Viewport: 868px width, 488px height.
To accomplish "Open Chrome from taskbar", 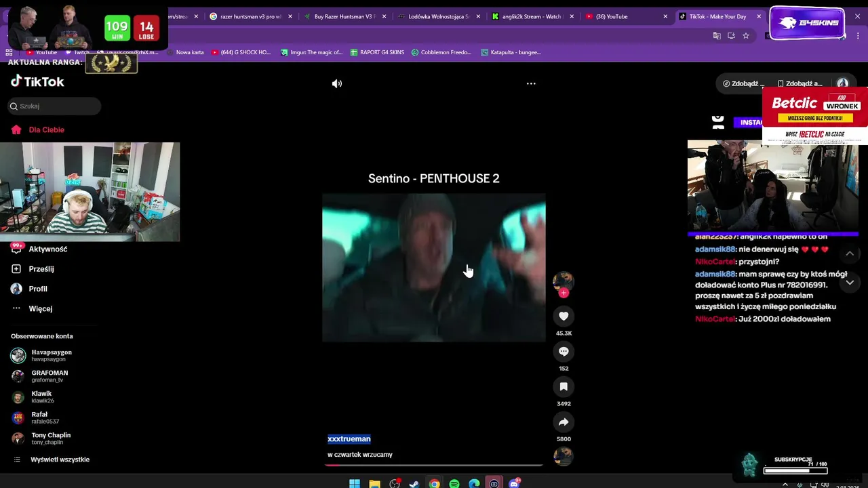I will 434,483.
